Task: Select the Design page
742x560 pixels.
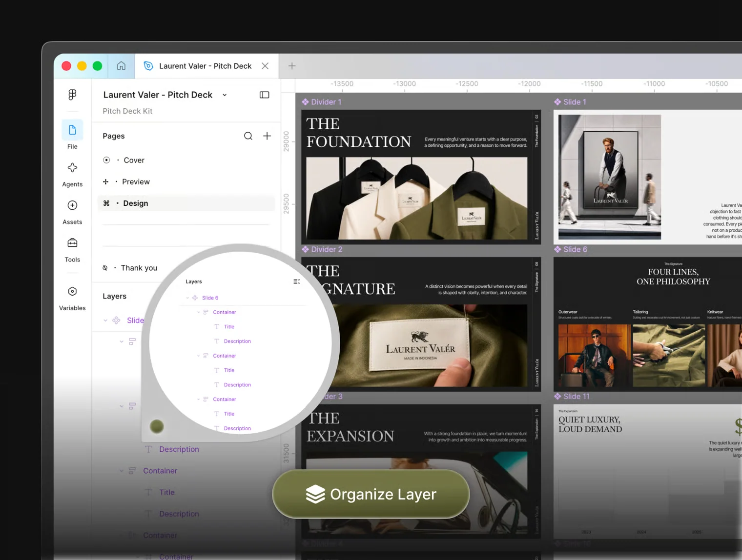Action: coord(186,203)
